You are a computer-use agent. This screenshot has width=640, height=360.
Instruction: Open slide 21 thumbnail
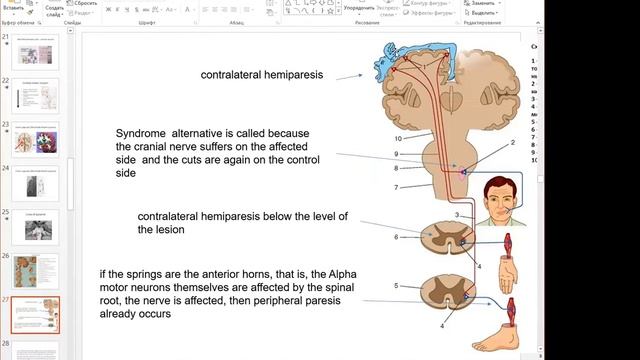[x=35, y=52]
